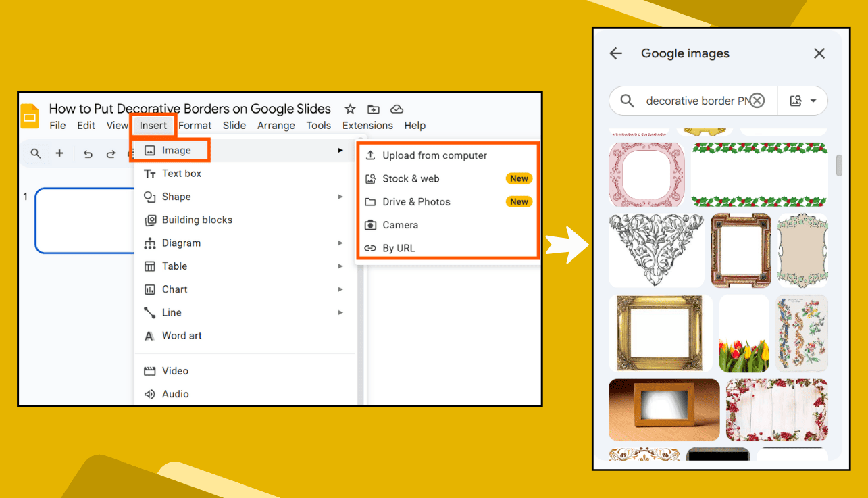Clear the decorative border PNG search text
868x498 pixels.
757,100
